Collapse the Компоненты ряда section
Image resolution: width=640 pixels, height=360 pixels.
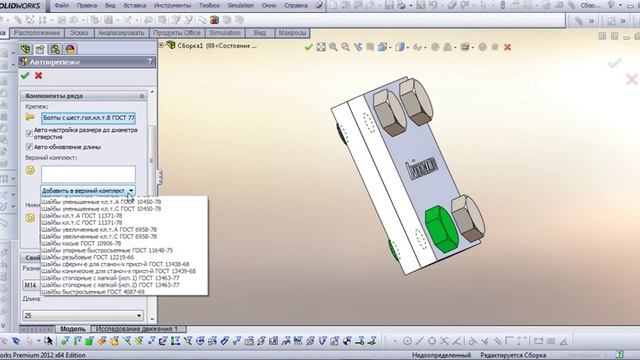[x=142, y=96]
